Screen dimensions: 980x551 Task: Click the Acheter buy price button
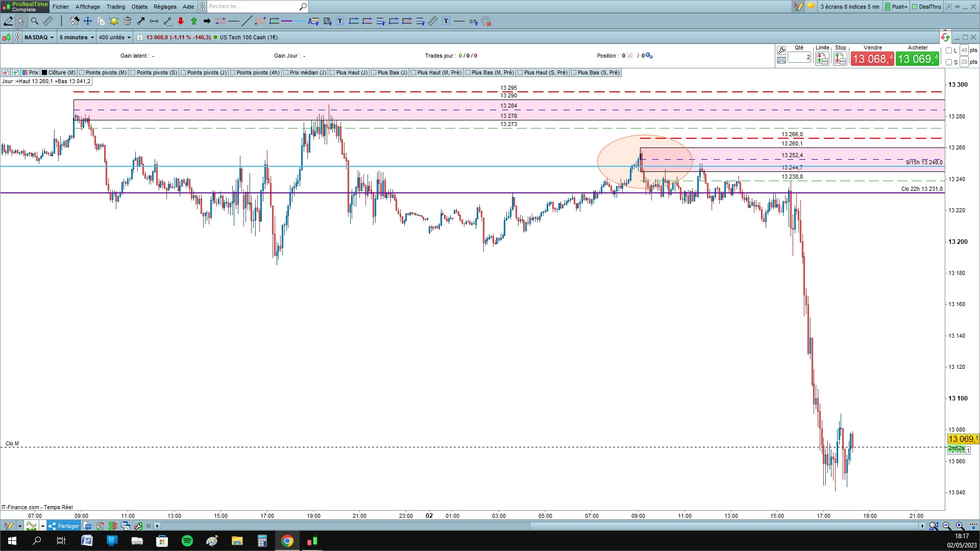pyautogui.click(x=918, y=59)
